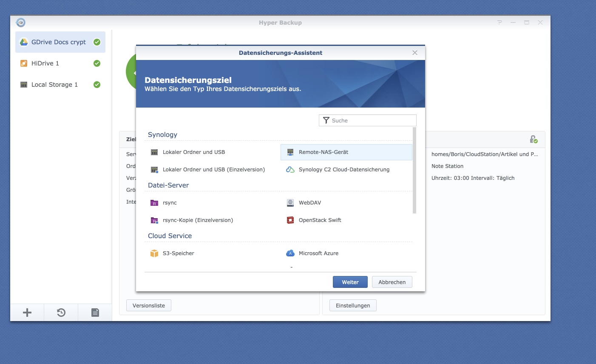Image resolution: width=596 pixels, height=364 pixels.
Task: Click the Cloud Service category heading
Action: click(170, 236)
